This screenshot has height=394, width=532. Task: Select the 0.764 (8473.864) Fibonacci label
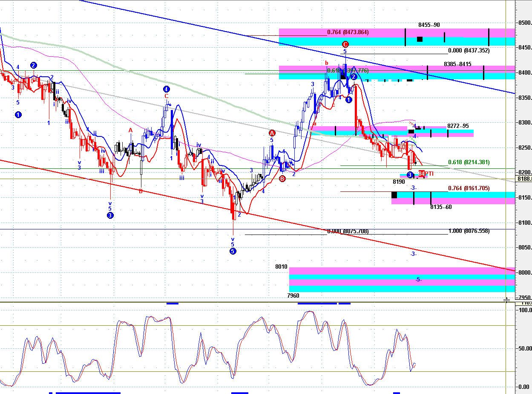click(x=348, y=32)
